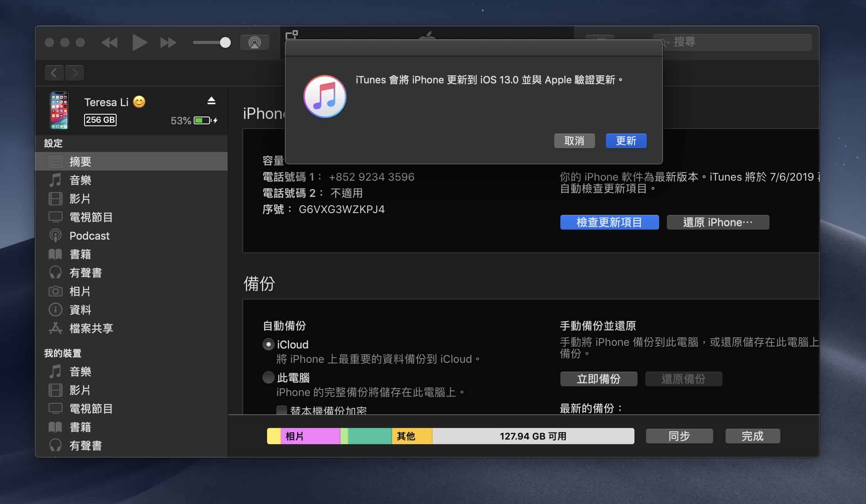Click the 設定 sidebar section header
Screen dimensions: 866x504
click(x=53, y=143)
